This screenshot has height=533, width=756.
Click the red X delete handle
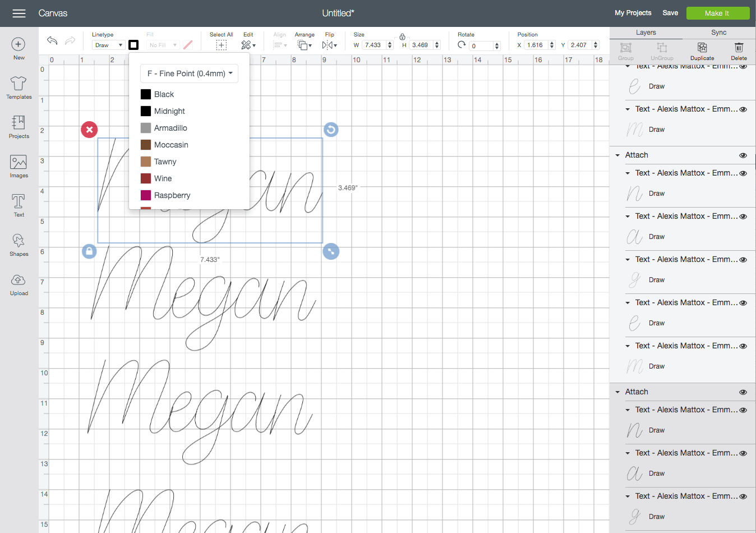click(89, 130)
